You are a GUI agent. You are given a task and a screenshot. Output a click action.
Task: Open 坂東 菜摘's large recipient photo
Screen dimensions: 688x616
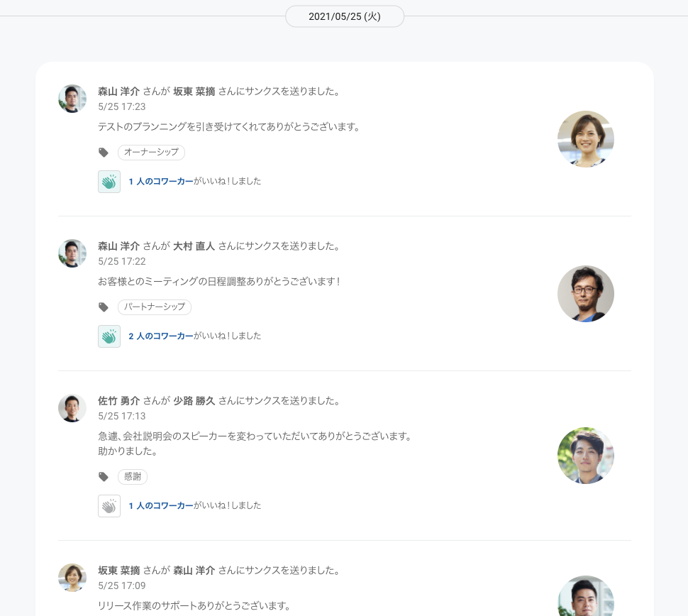tap(585, 139)
